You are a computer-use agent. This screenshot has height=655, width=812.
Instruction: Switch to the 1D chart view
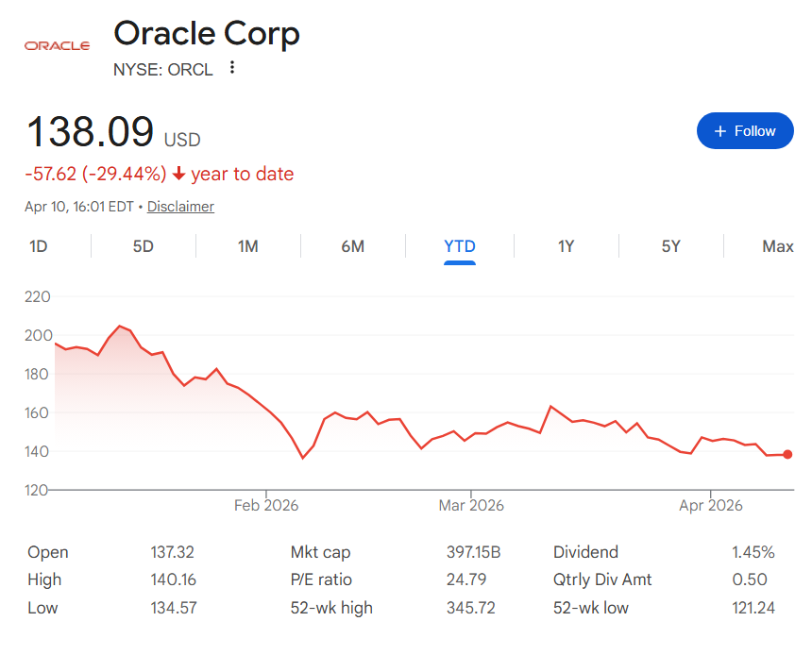tap(37, 246)
